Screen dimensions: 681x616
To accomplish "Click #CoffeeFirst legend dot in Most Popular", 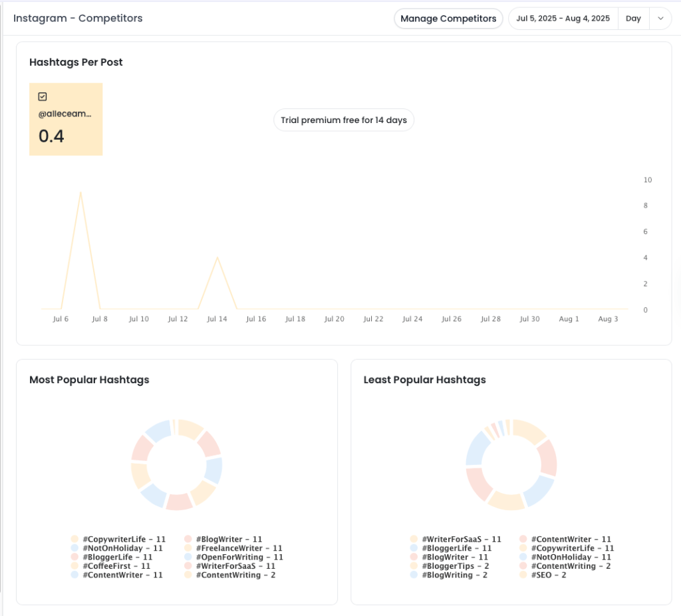I will coord(74,566).
